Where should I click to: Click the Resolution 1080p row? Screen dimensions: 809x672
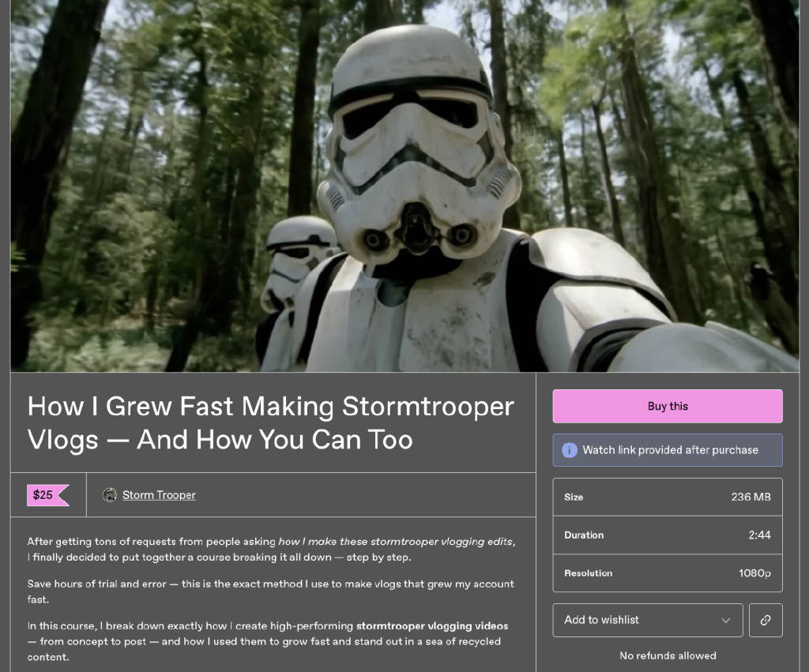tap(667, 573)
